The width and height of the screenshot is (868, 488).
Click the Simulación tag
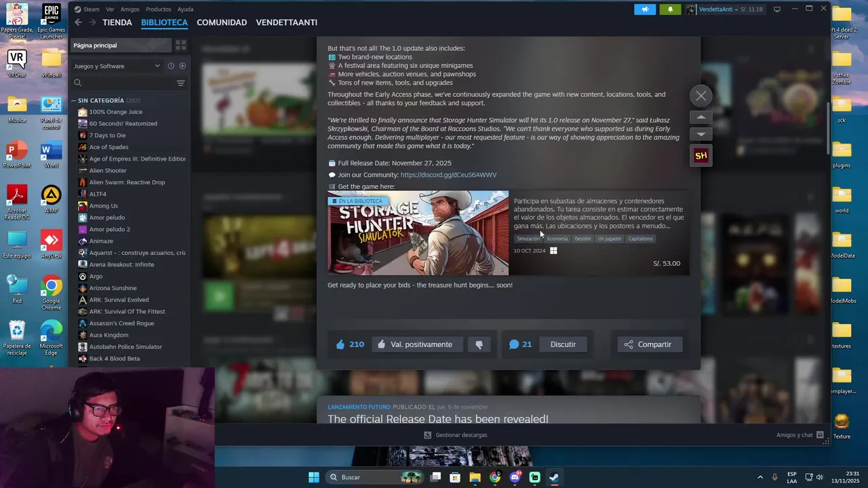528,239
